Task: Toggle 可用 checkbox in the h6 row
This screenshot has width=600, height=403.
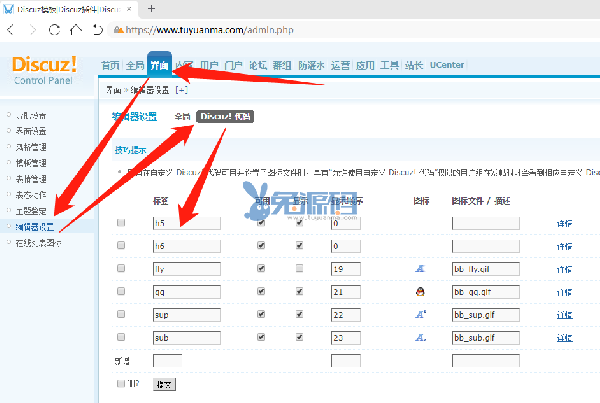Action: [x=261, y=245]
